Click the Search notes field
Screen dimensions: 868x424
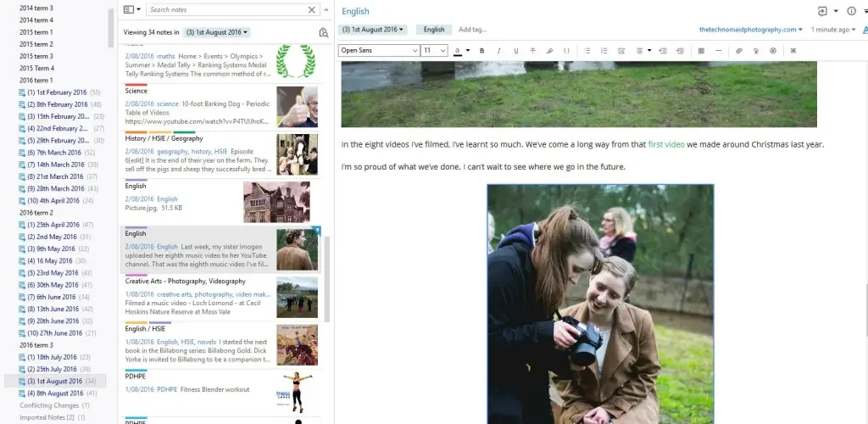pyautogui.click(x=227, y=9)
